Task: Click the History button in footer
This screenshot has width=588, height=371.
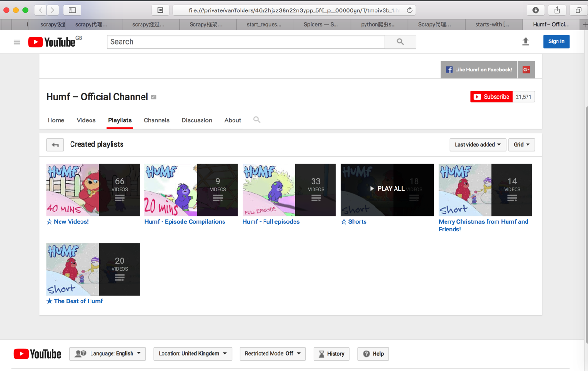Action: click(x=331, y=354)
